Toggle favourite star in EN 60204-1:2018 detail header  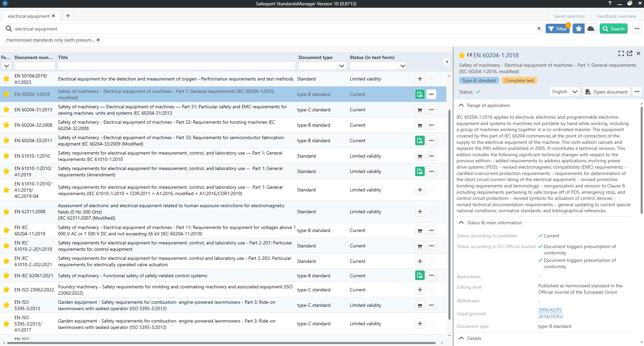(x=462, y=55)
